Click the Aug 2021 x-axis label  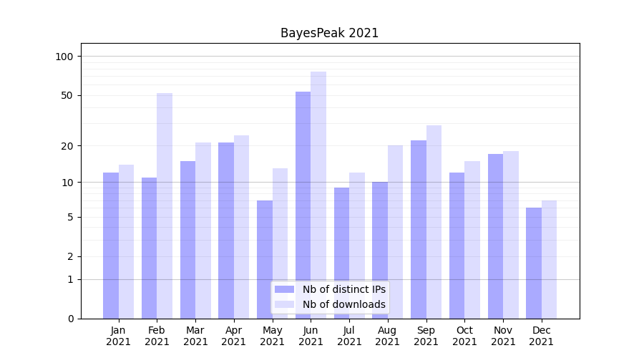click(387, 336)
